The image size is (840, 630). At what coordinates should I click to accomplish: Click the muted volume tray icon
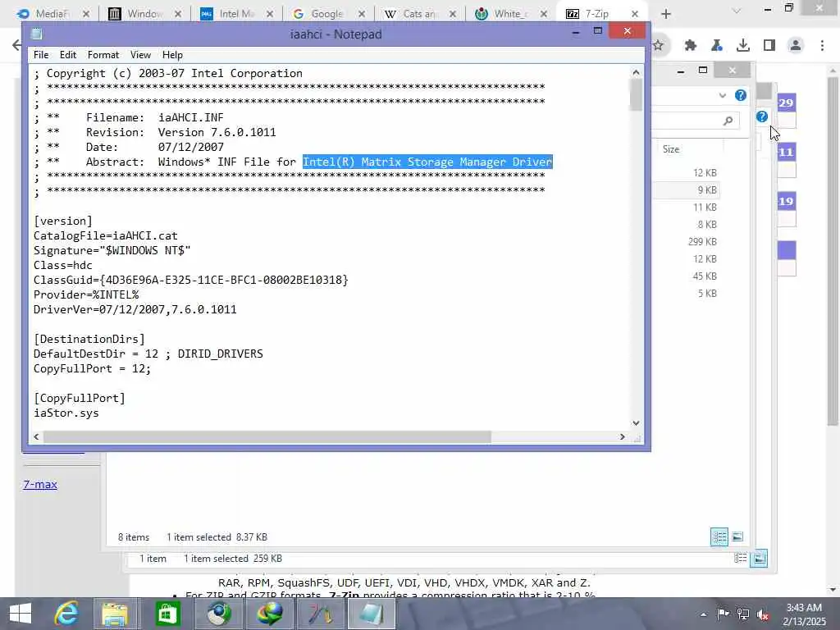pyautogui.click(x=763, y=614)
